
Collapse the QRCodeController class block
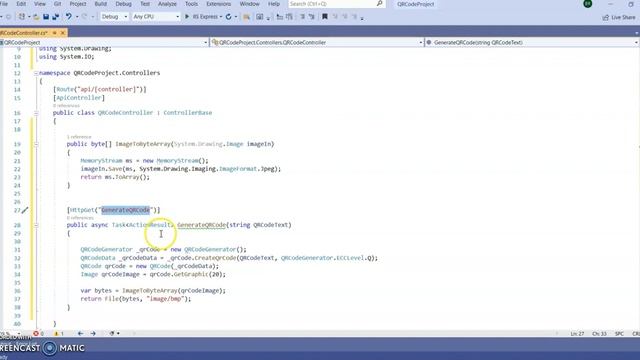(x=36, y=113)
